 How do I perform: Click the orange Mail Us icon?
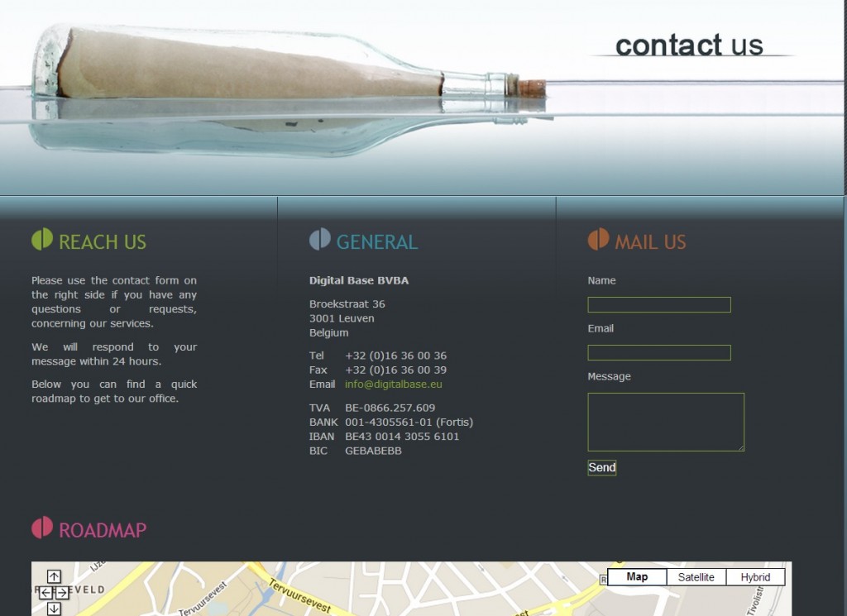pos(599,239)
